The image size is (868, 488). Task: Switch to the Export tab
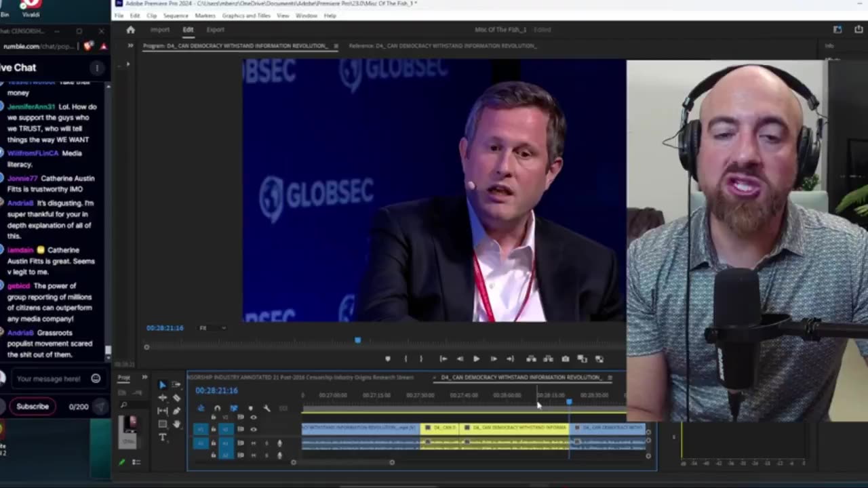coord(216,30)
